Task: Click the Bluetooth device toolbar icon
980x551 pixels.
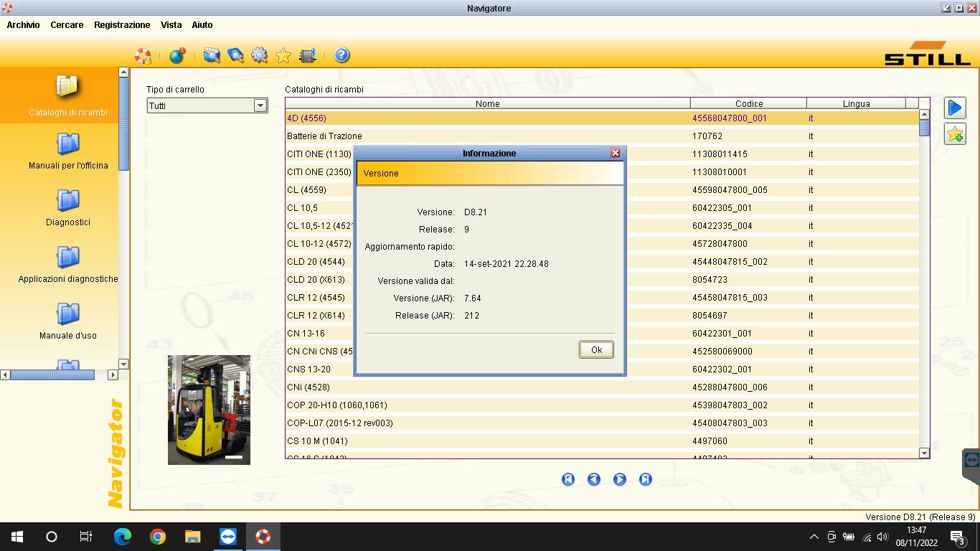Action: pos(308,55)
